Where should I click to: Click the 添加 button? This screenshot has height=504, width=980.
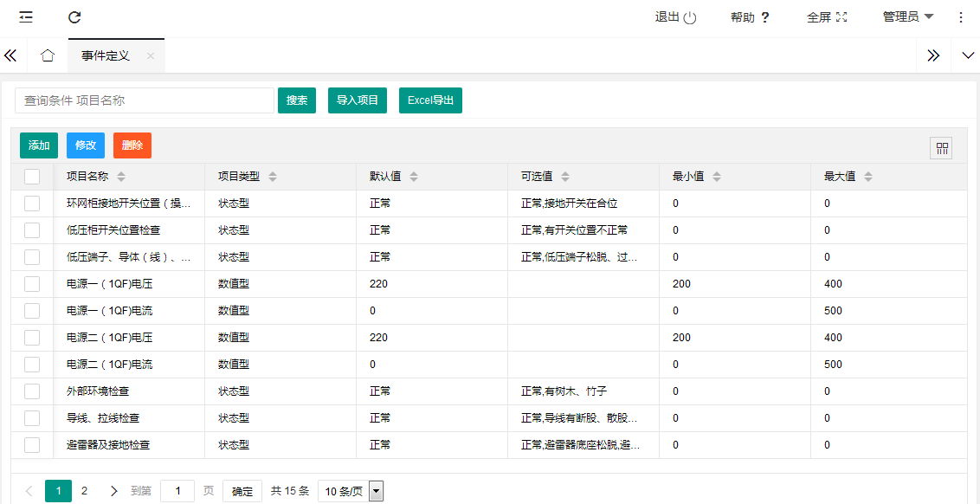coord(39,145)
